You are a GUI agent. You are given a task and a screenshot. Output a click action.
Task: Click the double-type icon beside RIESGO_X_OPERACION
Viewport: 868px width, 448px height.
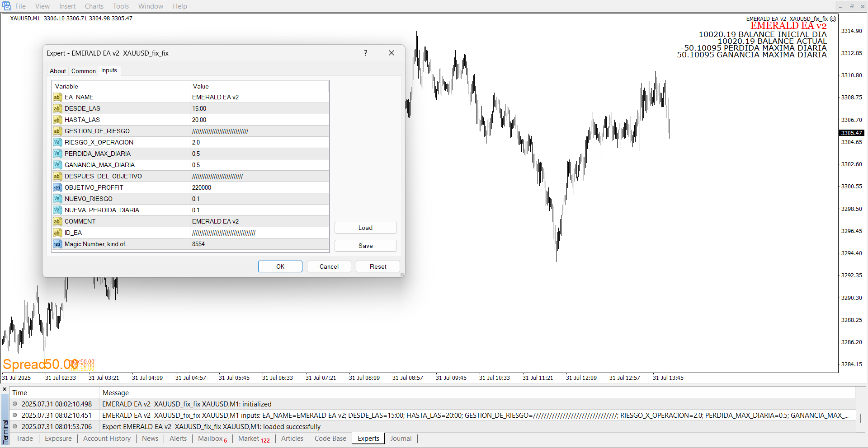[57, 142]
